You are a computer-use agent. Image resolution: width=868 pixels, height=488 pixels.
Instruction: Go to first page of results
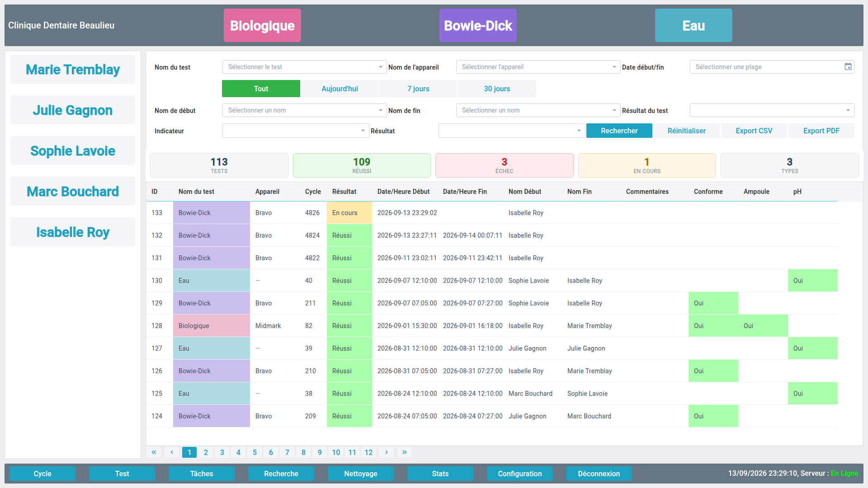tap(154, 452)
